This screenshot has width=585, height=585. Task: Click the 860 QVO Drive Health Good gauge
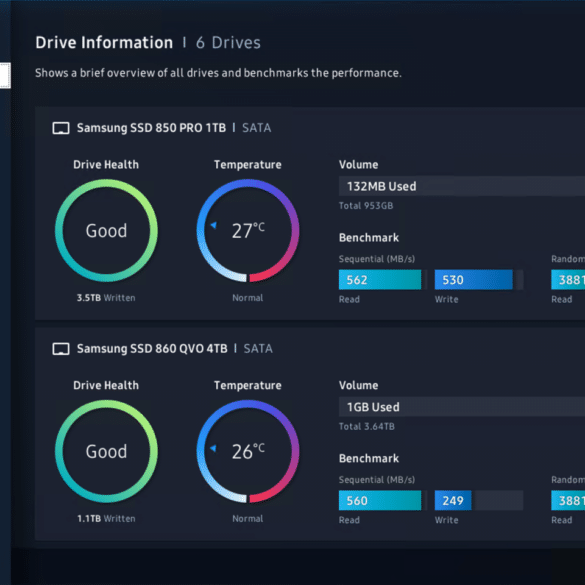(106, 451)
